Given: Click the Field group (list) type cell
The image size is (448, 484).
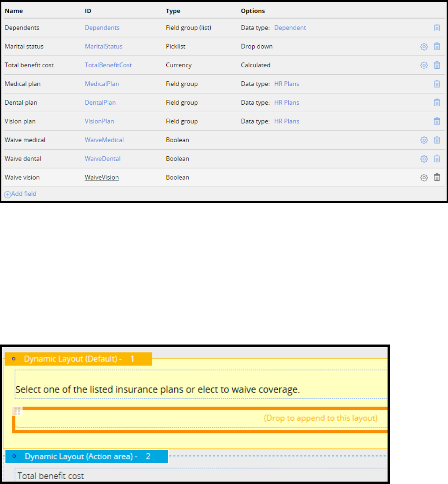Looking at the screenshot, I should pyautogui.click(x=189, y=27).
